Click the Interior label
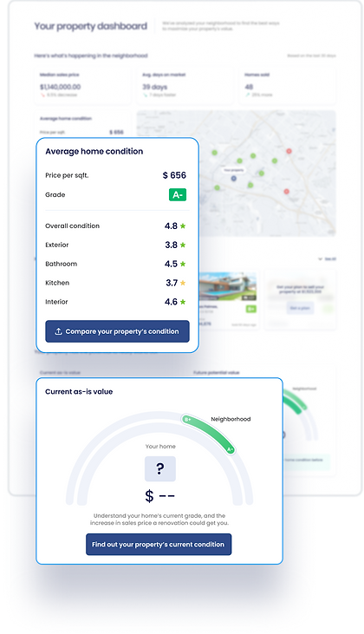364x634 pixels. click(x=56, y=302)
